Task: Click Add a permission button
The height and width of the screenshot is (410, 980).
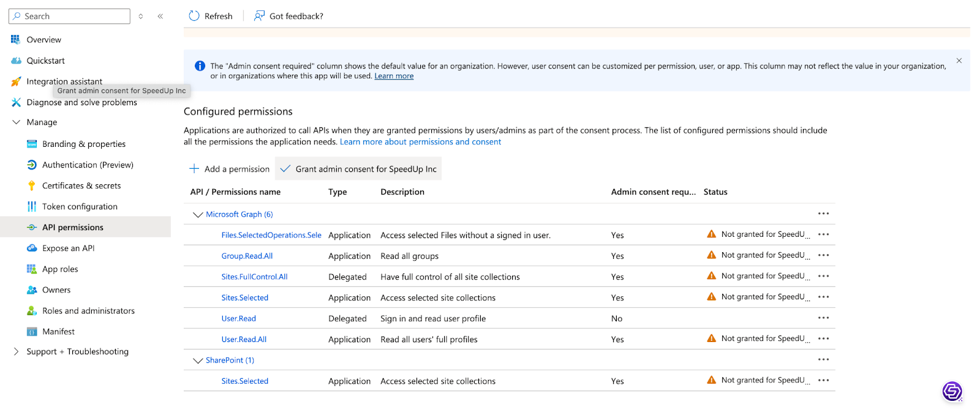Action: [x=229, y=169]
